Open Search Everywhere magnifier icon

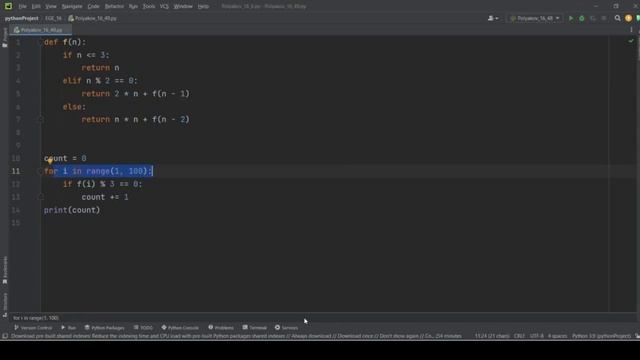618,18
